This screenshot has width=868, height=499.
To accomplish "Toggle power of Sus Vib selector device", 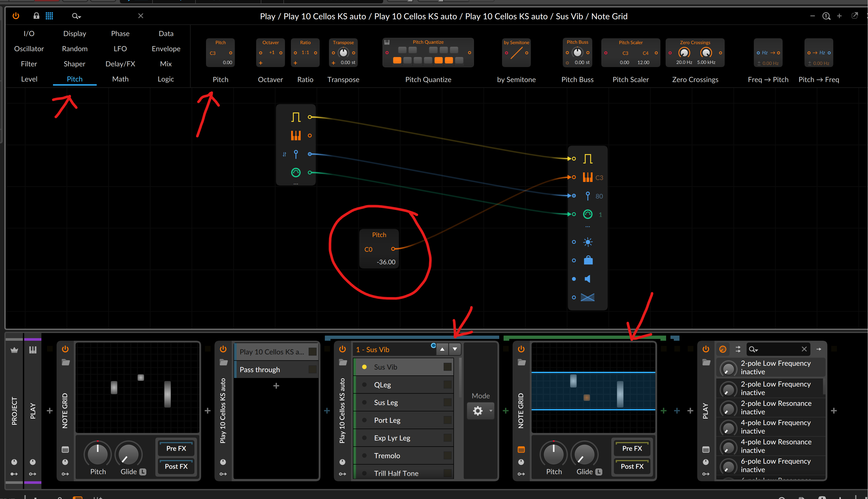I will 342,349.
